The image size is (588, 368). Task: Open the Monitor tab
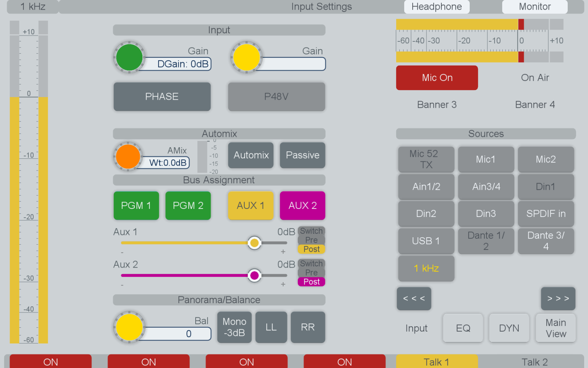(x=534, y=7)
